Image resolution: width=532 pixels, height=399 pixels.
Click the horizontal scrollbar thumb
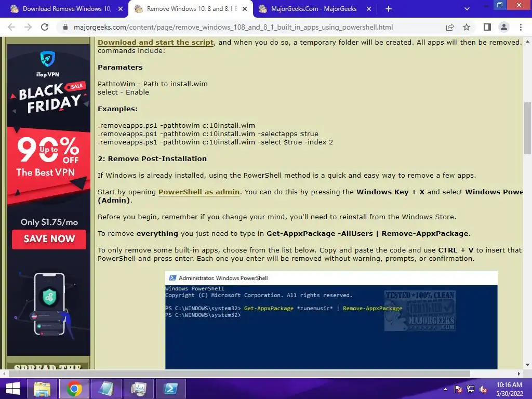coord(239,374)
